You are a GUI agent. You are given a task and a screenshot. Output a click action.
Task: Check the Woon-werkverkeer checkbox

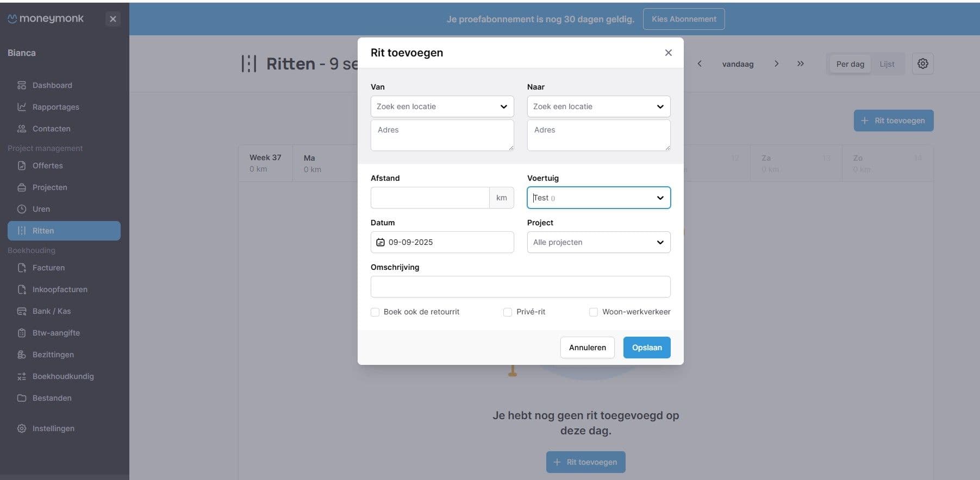pos(594,312)
